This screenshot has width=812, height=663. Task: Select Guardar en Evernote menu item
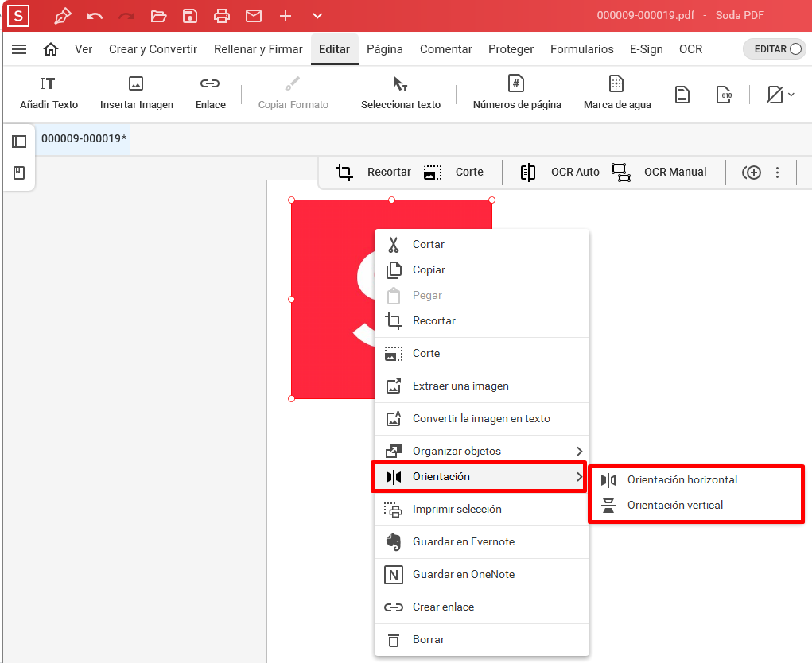tap(482, 541)
